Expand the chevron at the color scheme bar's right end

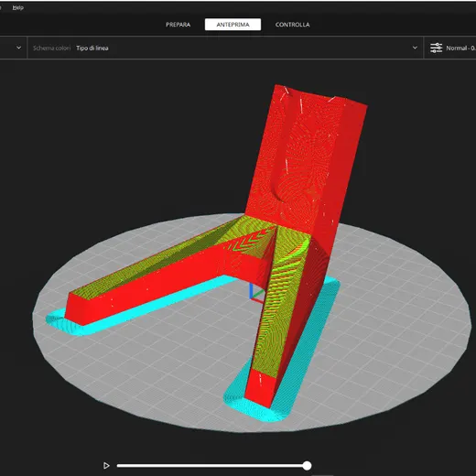(x=415, y=48)
